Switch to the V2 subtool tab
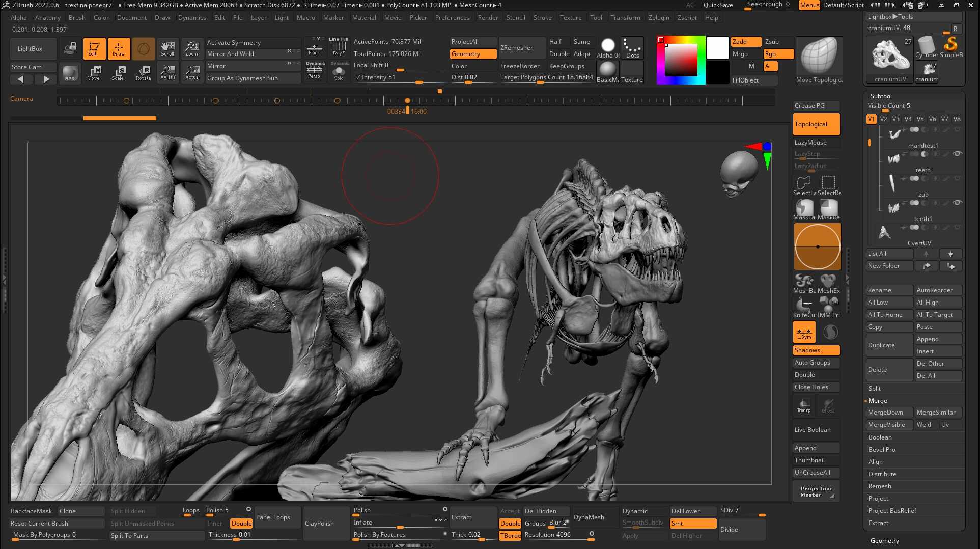Screen dimensions: 980x549 883,119
